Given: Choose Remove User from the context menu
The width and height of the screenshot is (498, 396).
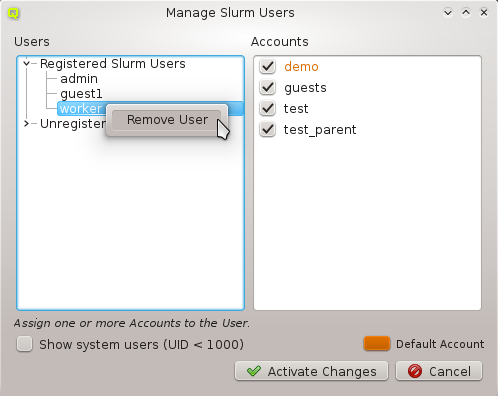Looking at the screenshot, I should [x=167, y=120].
